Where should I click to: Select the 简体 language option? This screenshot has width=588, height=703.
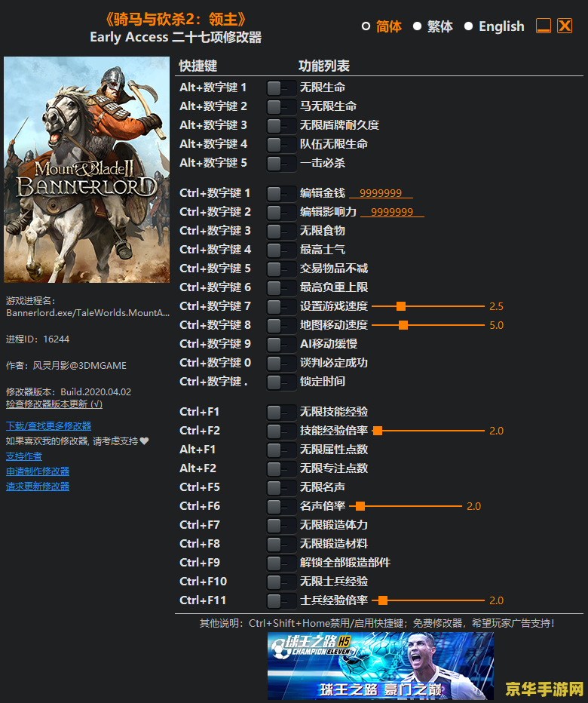click(381, 26)
